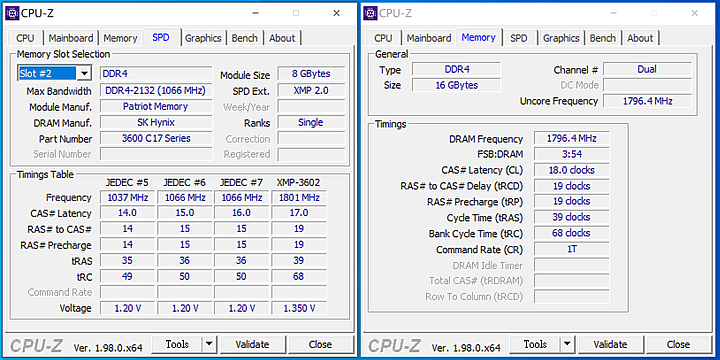
Task: Switch to CPU tab in right window
Action: pyautogui.click(x=383, y=38)
